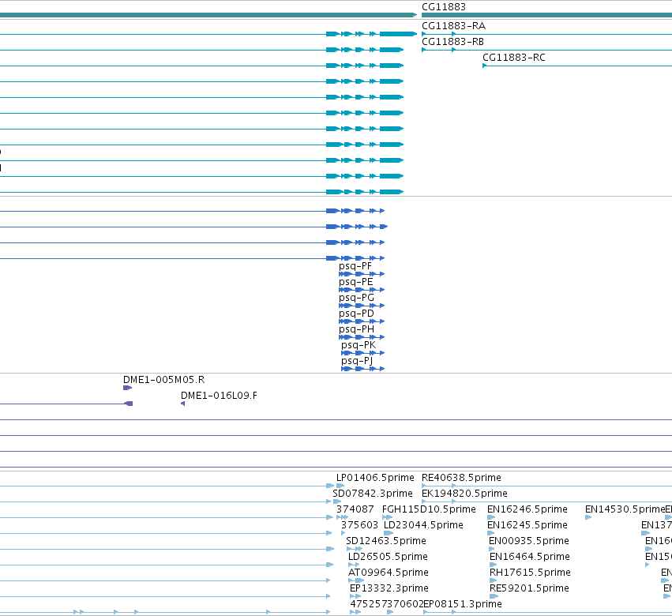Select the CG11883-RC transcript label
Screen dimensions: 672x616
[514, 58]
